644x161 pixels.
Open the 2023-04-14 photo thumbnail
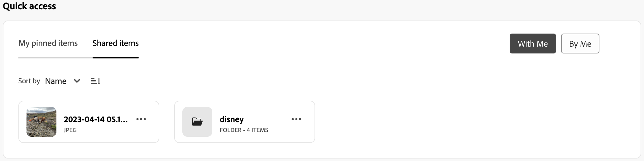41,122
